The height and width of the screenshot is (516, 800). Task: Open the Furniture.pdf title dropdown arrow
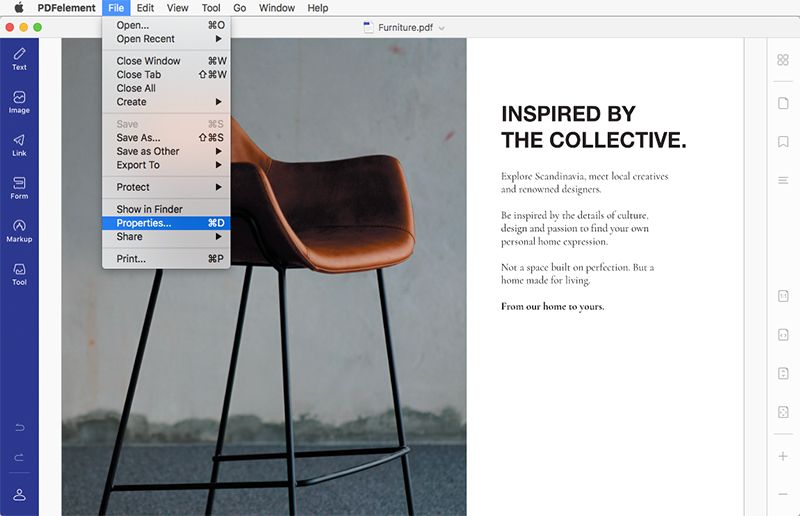[x=442, y=27]
